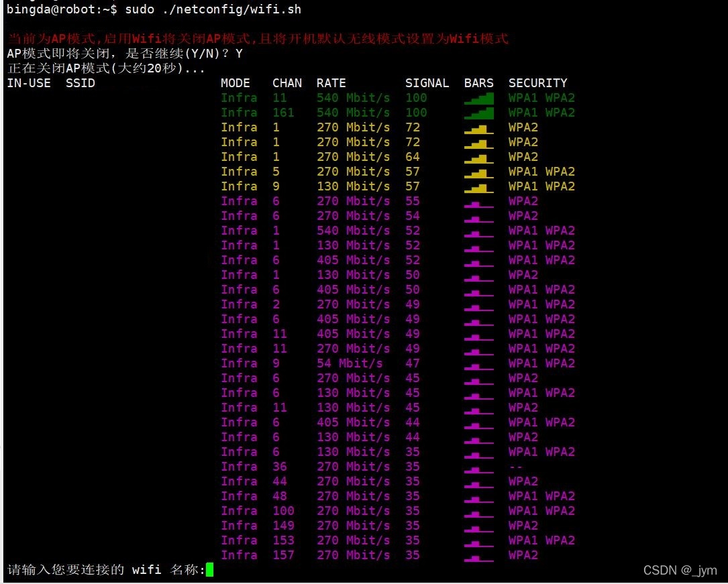This screenshot has height=584, width=728.
Task: Click the red AP mode warning line
Action: [x=258, y=38]
